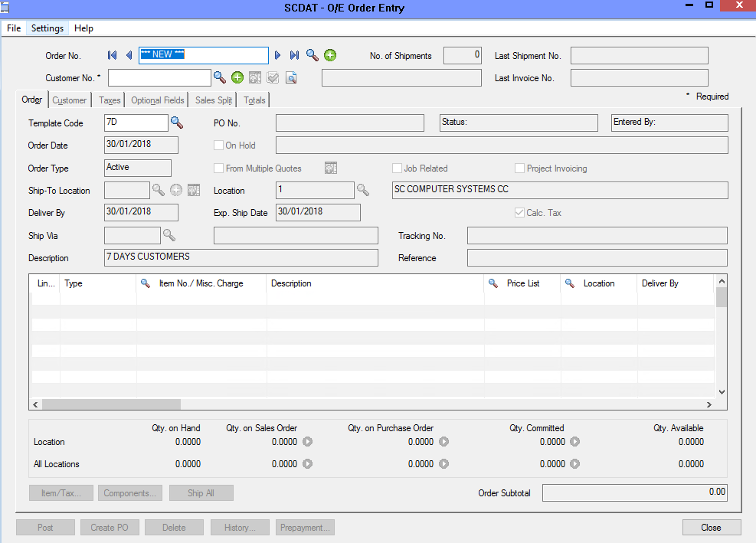Enable Job Related checkbox
Image resolution: width=756 pixels, height=543 pixels.
click(397, 168)
